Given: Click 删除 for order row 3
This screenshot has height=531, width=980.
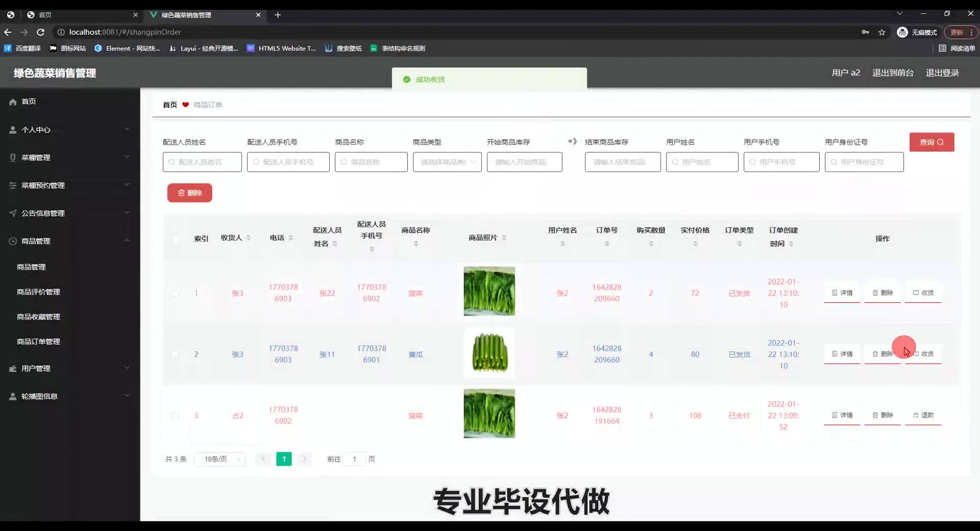Looking at the screenshot, I should pos(883,416).
